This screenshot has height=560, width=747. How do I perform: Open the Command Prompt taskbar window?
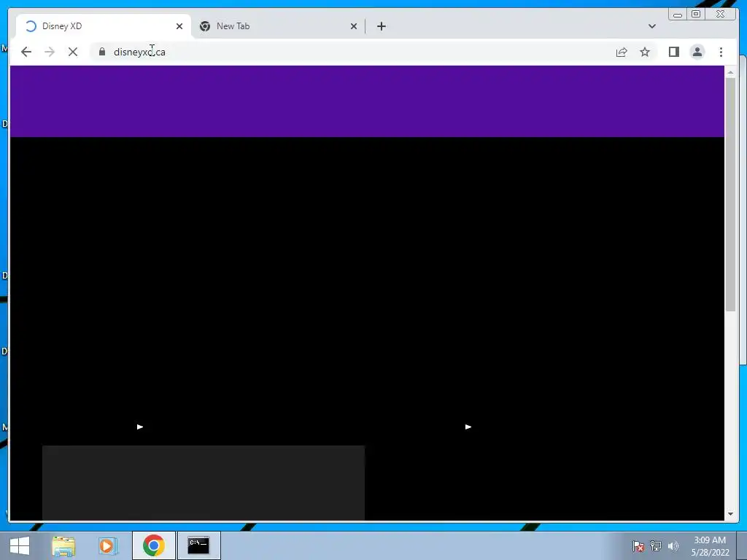[x=198, y=545]
